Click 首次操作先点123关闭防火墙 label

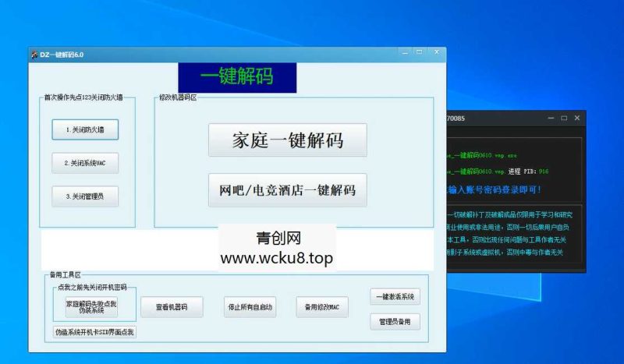click(x=83, y=97)
